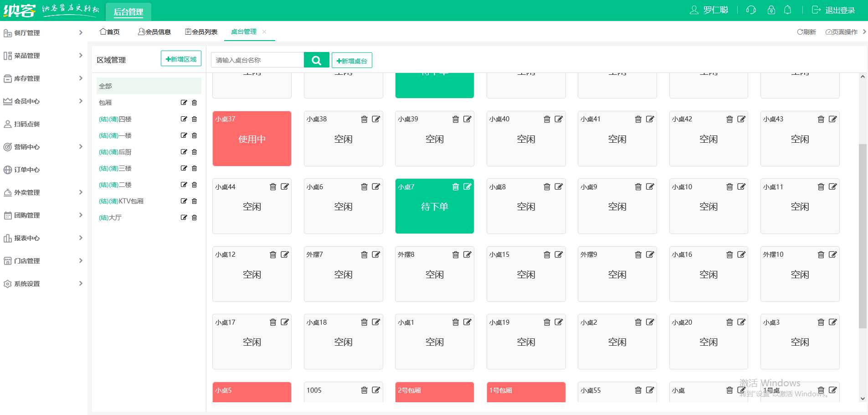Delete table 小桌43
The width and height of the screenshot is (868, 415).
click(821, 119)
